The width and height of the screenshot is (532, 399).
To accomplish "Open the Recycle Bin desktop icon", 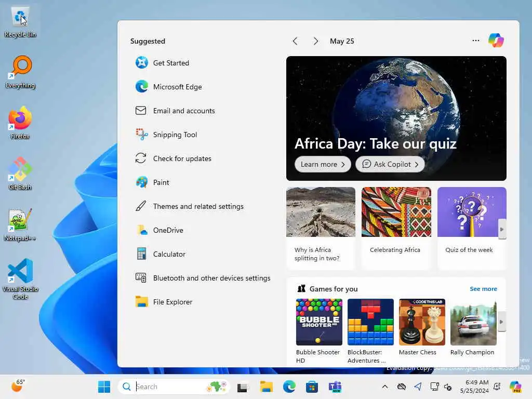I will click(x=20, y=21).
